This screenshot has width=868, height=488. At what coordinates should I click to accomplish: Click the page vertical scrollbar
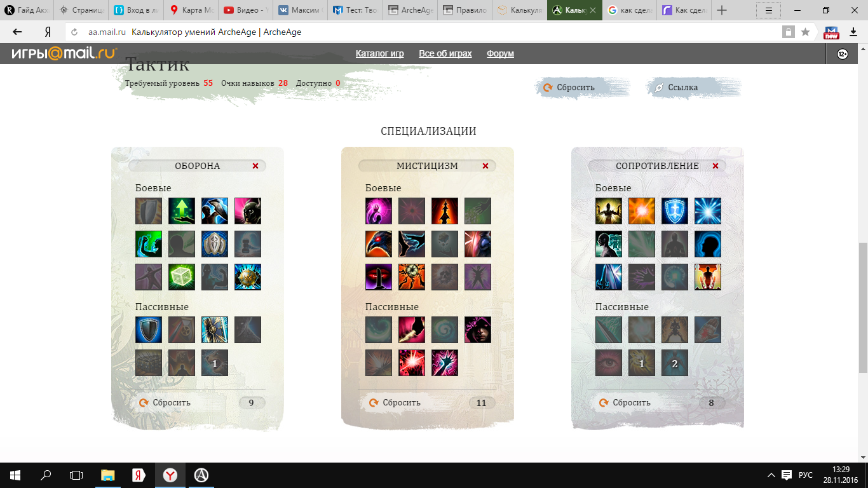pos(863,307)
